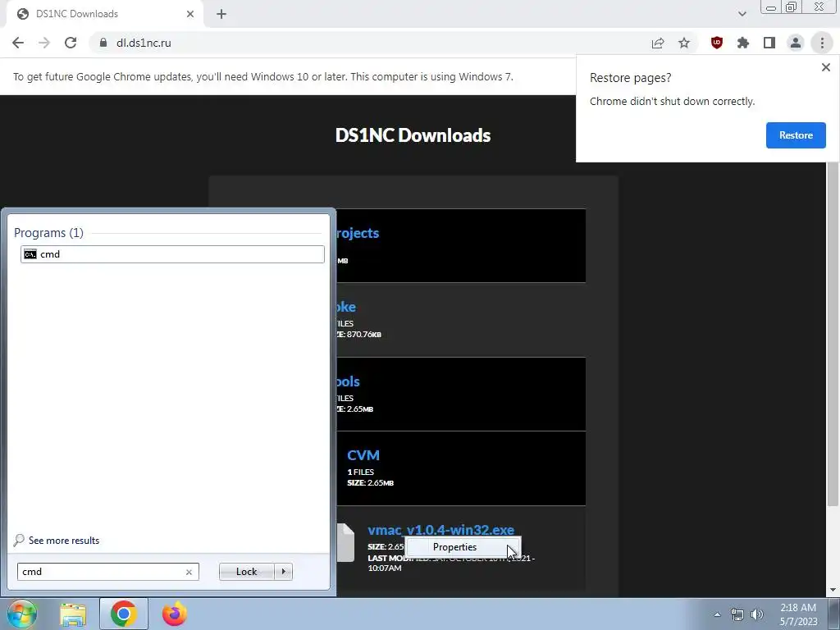Close the DS1NC Downloads tab
Image resolution: width=840 pixels, height=630 pixels.
(190, 14)
